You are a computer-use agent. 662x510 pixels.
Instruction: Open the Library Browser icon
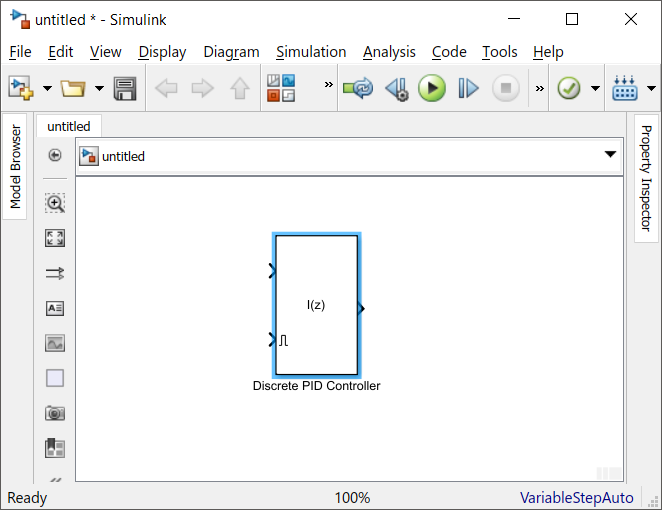(x=281, y=88)
